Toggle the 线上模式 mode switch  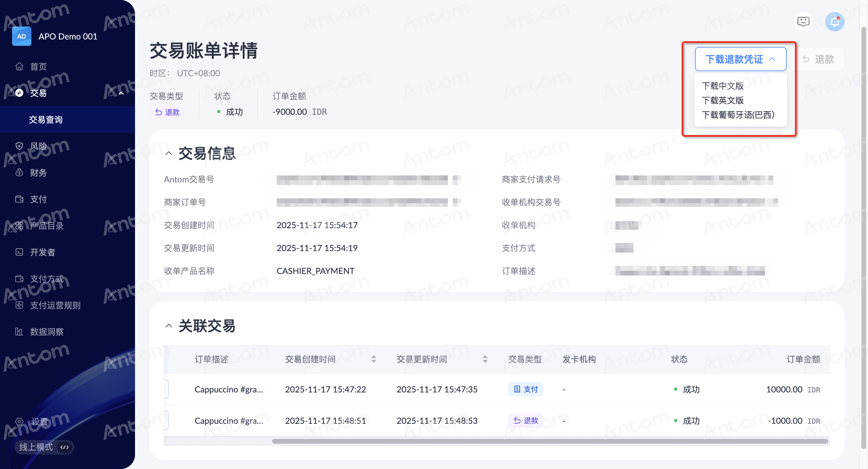click(44, 447)
